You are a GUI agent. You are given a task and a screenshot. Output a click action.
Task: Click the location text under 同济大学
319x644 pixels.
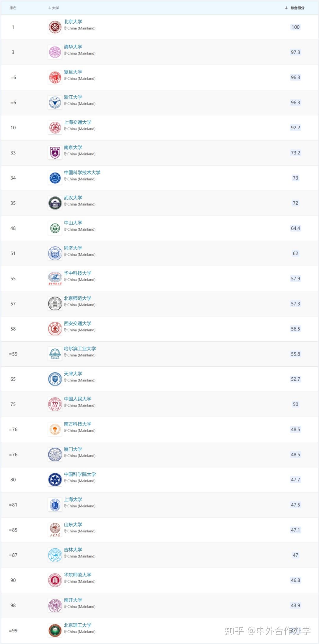(81, 255)
